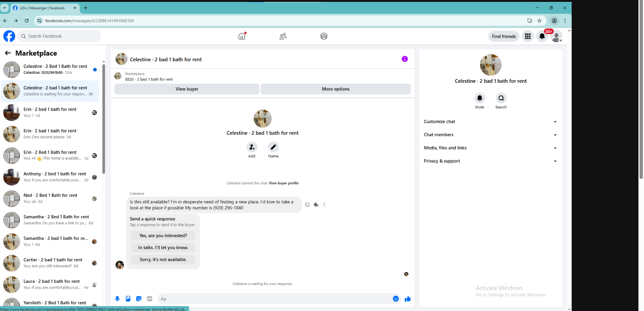Open Erin chat 'One second please'
Viewport: 644px width, 311px height.
[x=50, y=134]
